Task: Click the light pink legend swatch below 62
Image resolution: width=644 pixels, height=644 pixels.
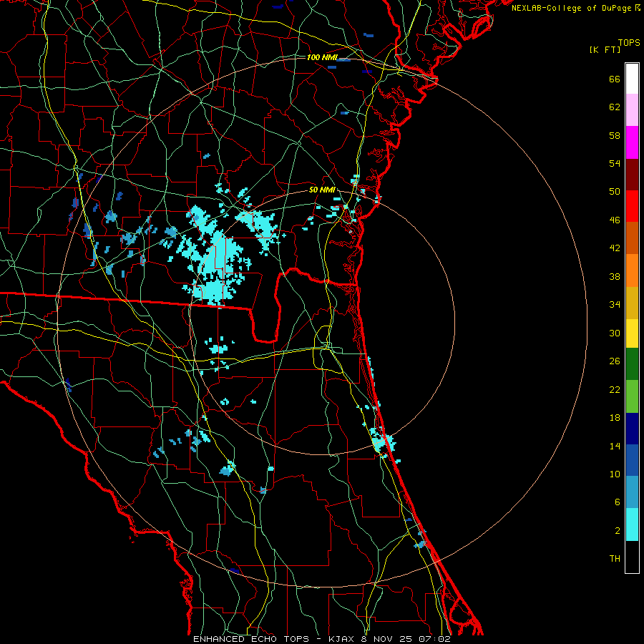Action: coord(632,110)
